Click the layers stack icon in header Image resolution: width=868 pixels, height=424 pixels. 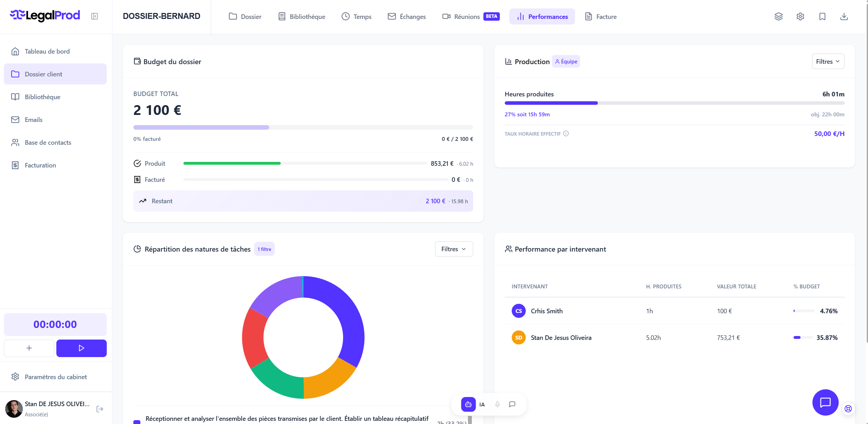click(778, 16)
